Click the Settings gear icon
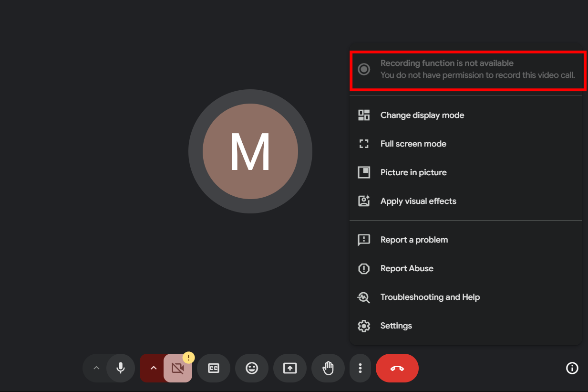The width and height of the screenshot is (588, 392). click(x=364, y=326)
